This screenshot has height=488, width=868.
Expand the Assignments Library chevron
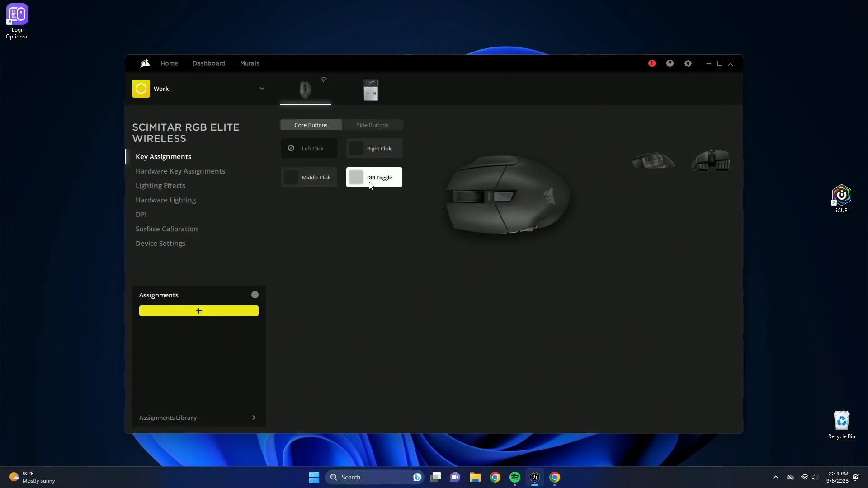point(254,418)
